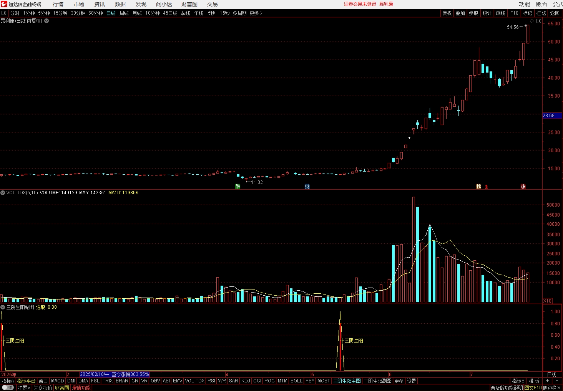Open the 多周期 view
The height and width of the screenshot is (392, 563).
coord(239,13)
